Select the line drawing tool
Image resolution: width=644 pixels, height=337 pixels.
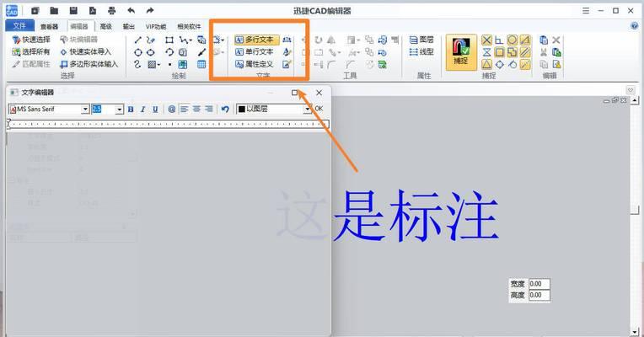point(138,40)
